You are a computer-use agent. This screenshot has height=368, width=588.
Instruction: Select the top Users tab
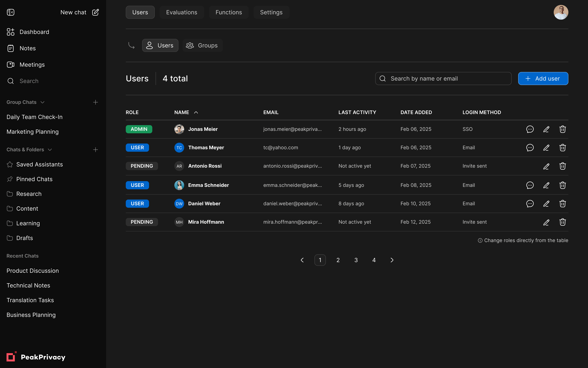(140, 12)
